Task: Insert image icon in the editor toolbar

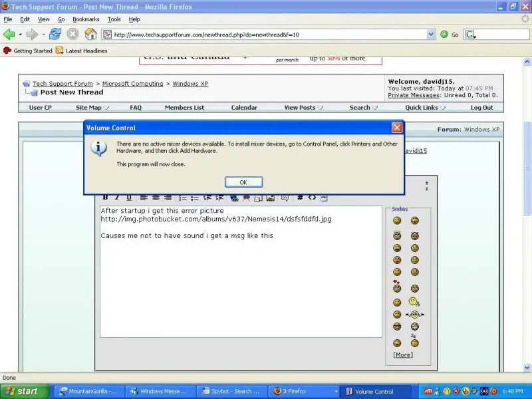Action: click(x=271, y=198)
